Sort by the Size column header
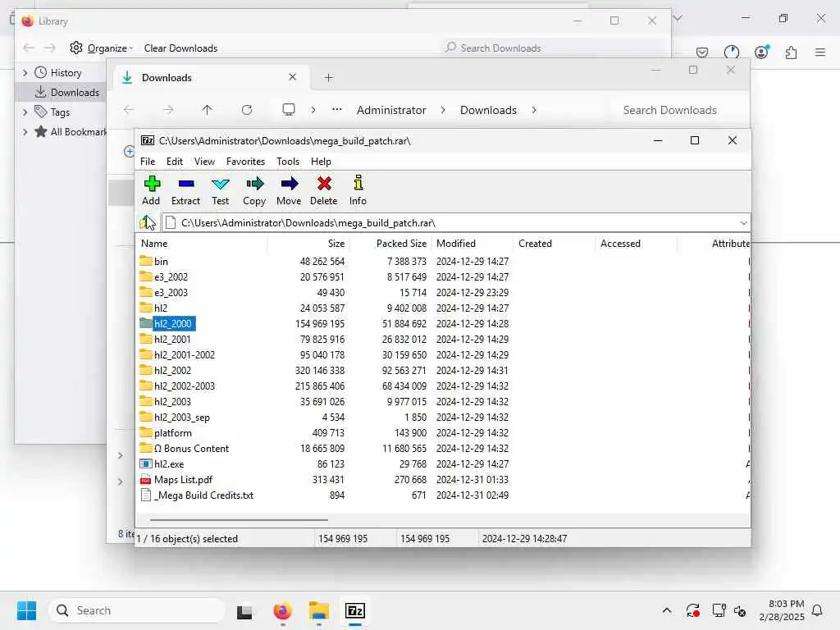Screen dimensions: 840x630 [x=308, y=243]
